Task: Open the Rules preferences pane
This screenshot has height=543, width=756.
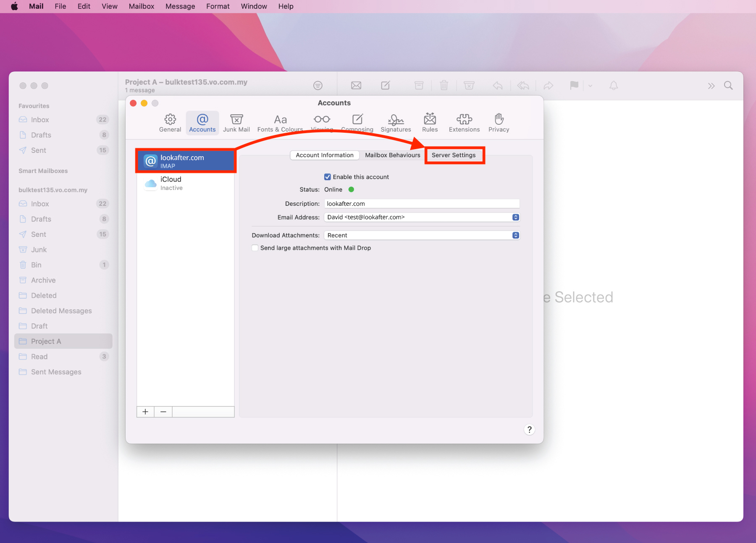Action: [x=430, y=123]
